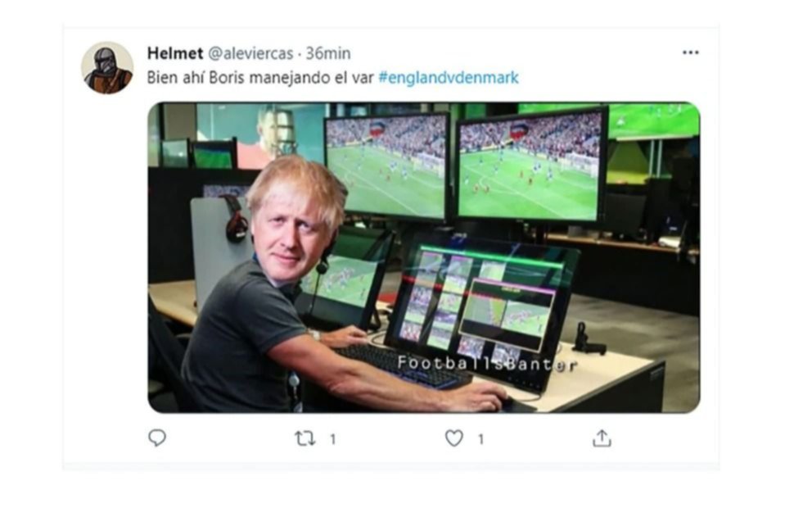812x508 pixels.
Task: Open Helmet's profile from the avatar picture
Action: [x=107, y=68]
